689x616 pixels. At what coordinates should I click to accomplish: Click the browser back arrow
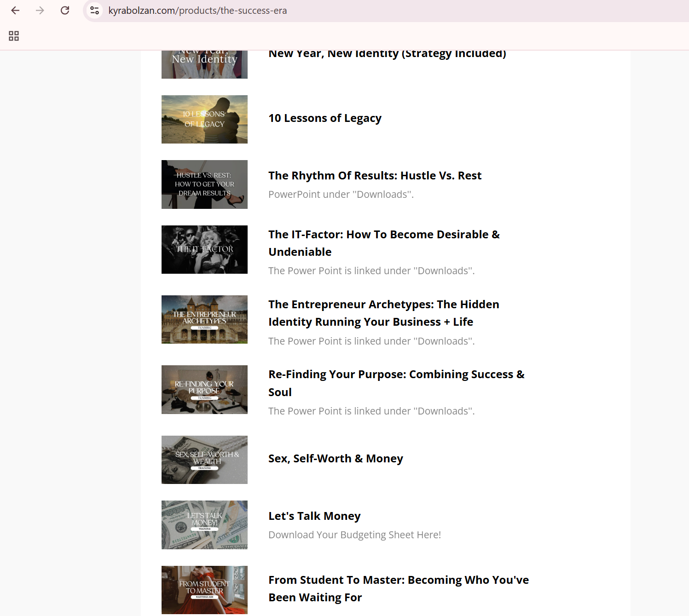pos(15,10)
